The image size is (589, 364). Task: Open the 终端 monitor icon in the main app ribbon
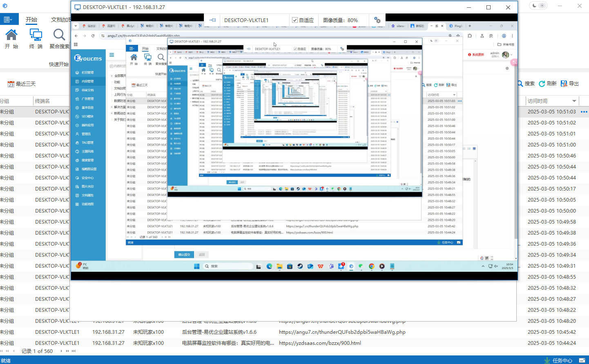pyautogui.click(x=36, y=35)
